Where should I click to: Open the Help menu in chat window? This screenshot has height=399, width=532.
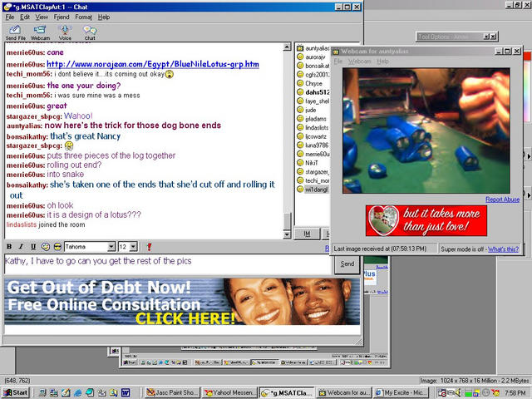click(x=104, y=17)
